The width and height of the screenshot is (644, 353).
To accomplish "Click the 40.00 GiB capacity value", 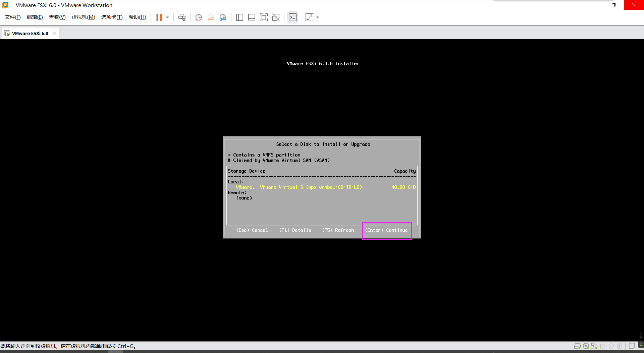I will [x=404, y=187].
